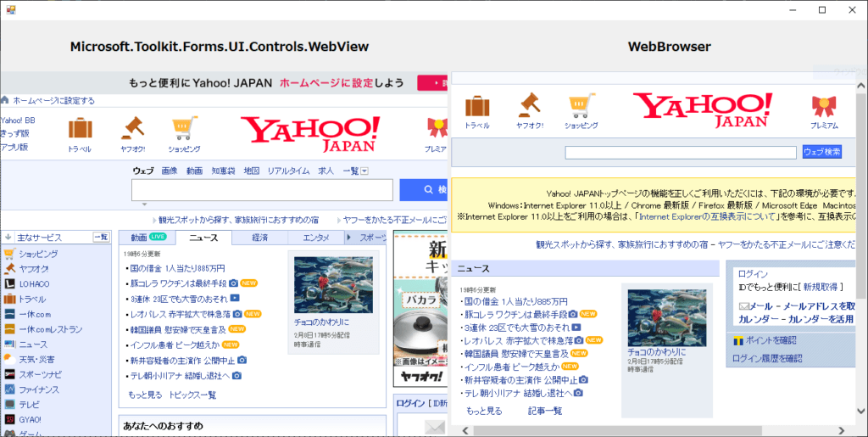Select the 動画 search category
The height and width of the screenshot is (437, 868).
point(194,171)
